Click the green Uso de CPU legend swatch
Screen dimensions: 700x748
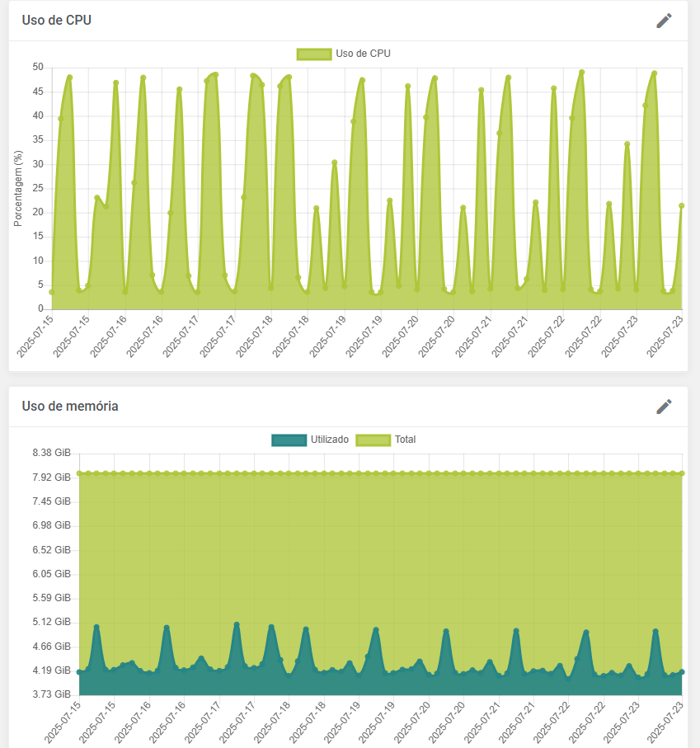coord(313,54)
